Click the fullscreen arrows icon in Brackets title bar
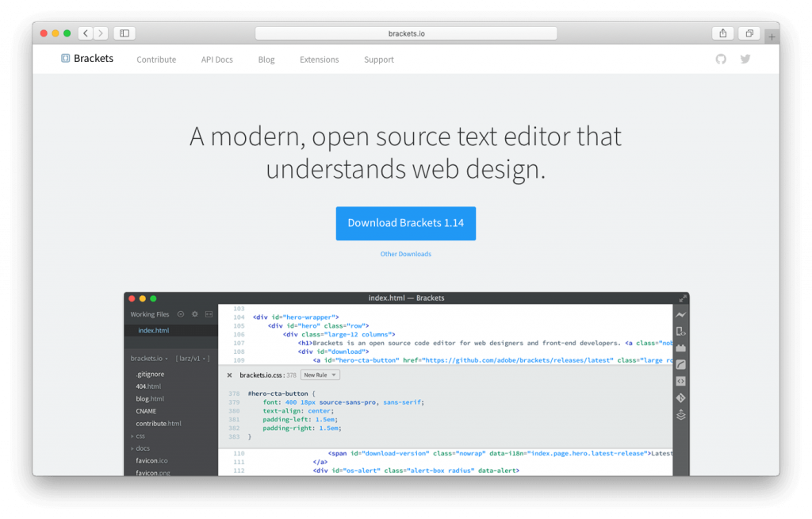This screenshot has height=519, width=812. pos(683,298)
